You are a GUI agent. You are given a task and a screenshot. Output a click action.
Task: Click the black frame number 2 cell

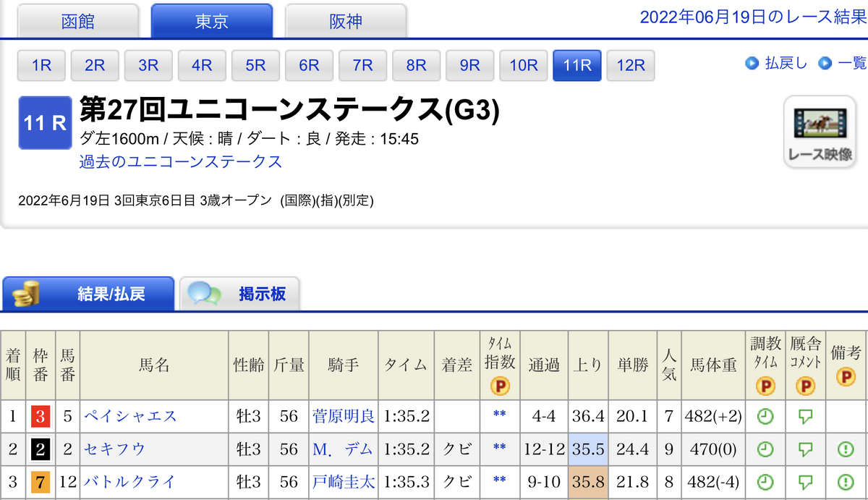(x=41, y=449)
